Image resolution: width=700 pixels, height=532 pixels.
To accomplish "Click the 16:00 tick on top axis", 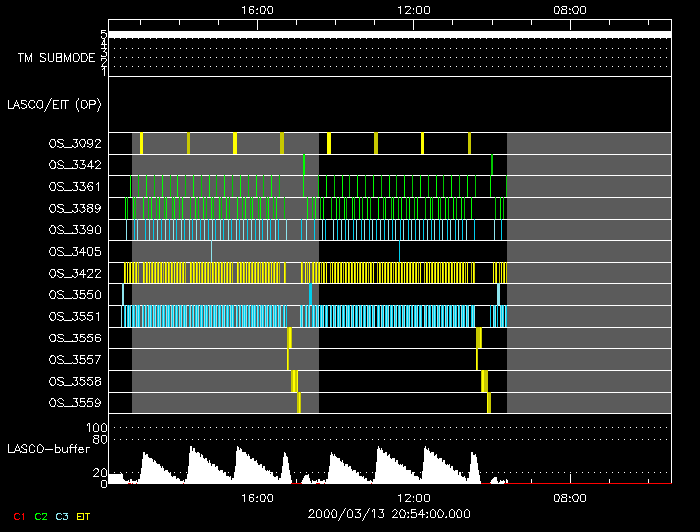I will coord(258,9).
